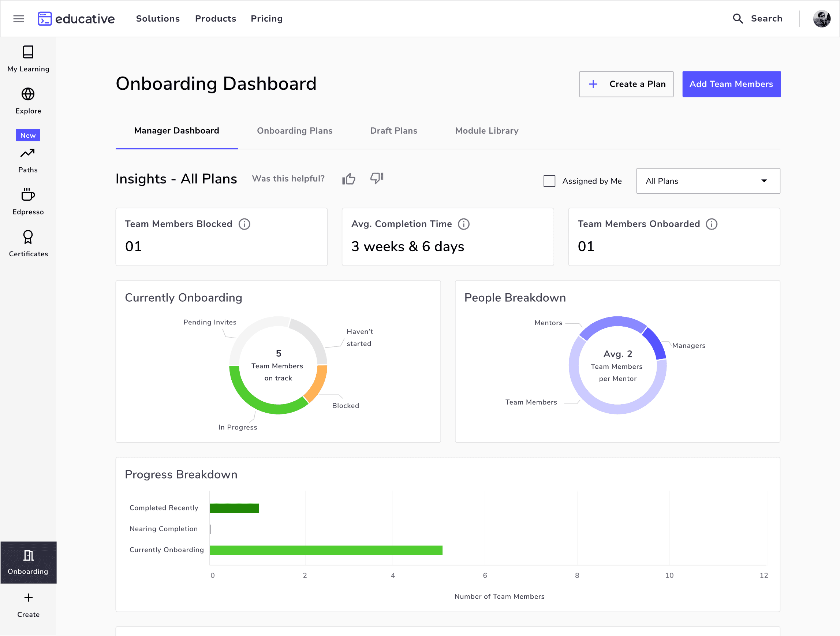Click the Add Team Members button
Screen dimensions: 840x636
731,84
